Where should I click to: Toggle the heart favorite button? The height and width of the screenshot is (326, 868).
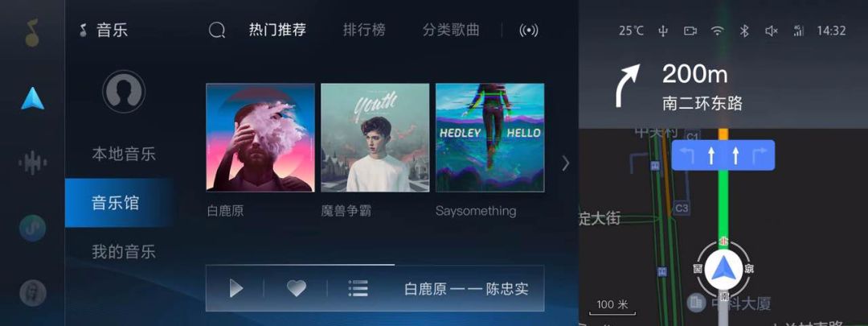click(296, 288)
